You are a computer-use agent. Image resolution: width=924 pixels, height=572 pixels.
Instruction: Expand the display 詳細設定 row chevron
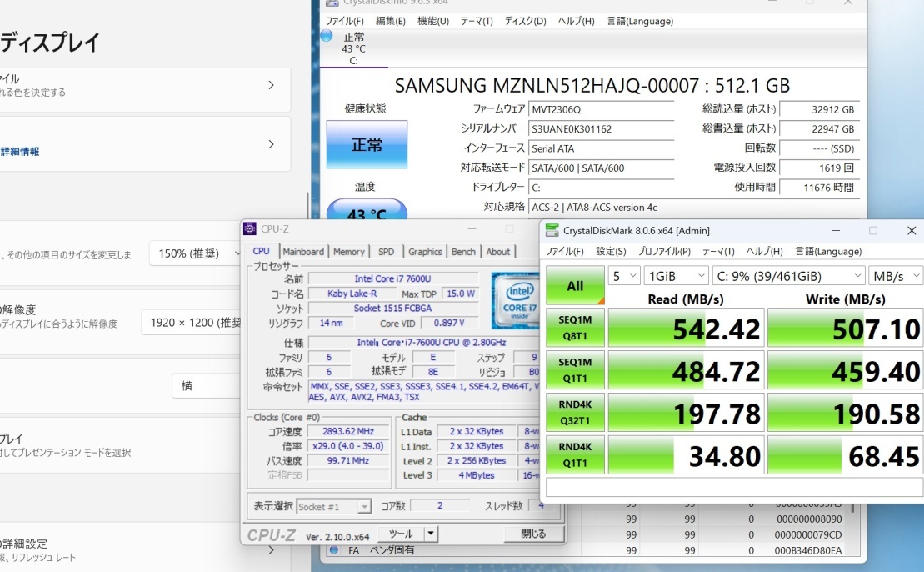pyautogui.click(x=271, y=550)
